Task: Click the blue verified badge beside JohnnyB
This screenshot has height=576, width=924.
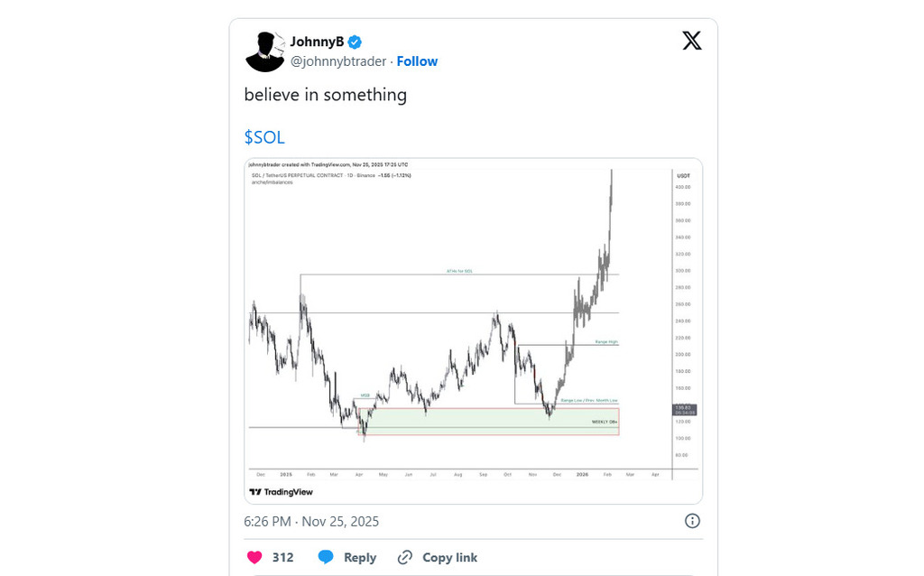Action: [x=356, y=42]
